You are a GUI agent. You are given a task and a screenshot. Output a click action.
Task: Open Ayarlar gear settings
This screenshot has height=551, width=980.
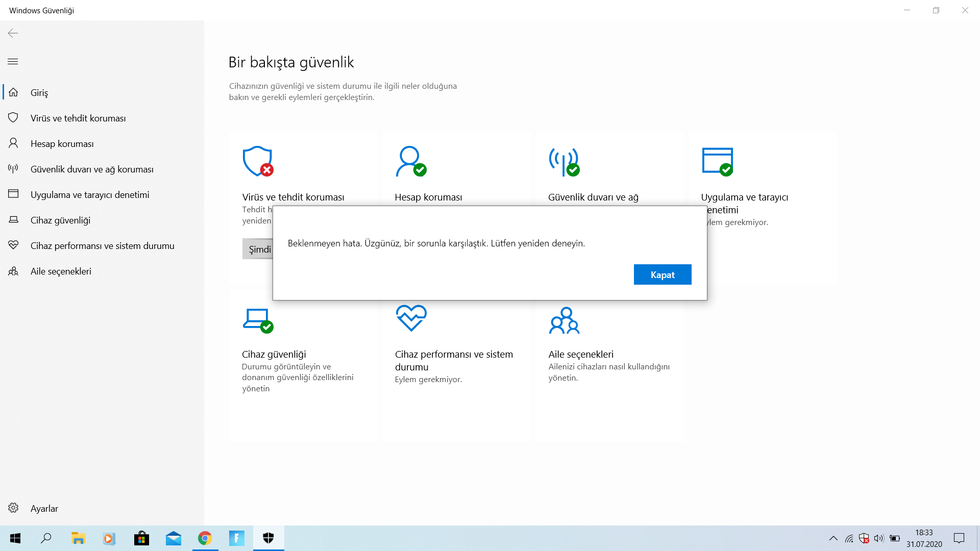coord(13,508)
